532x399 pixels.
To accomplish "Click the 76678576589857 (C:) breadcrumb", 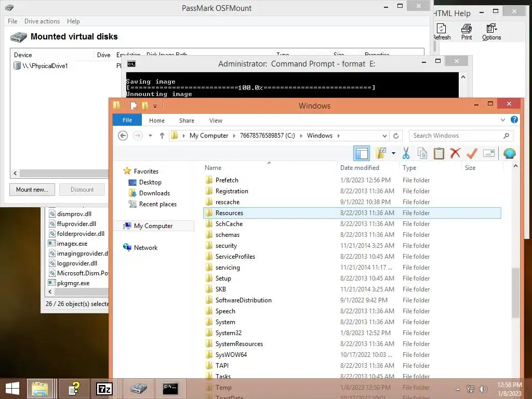I will point(268,136).
